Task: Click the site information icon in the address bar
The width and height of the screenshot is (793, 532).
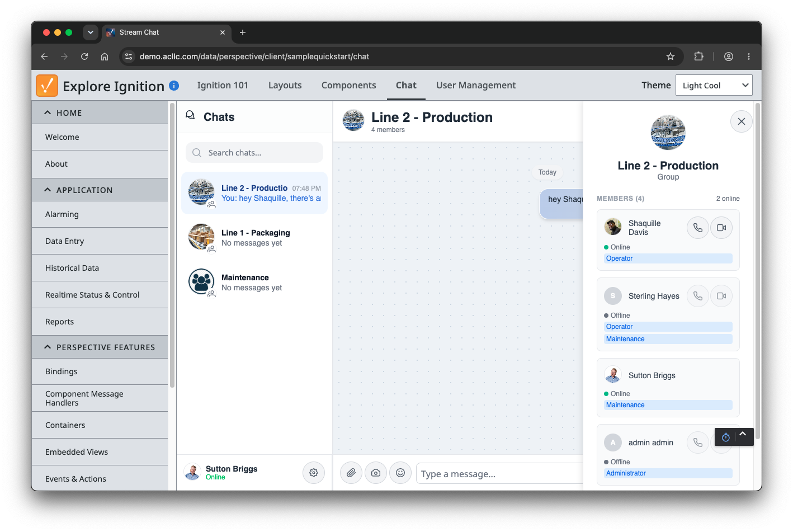Action: coord(129,57)
